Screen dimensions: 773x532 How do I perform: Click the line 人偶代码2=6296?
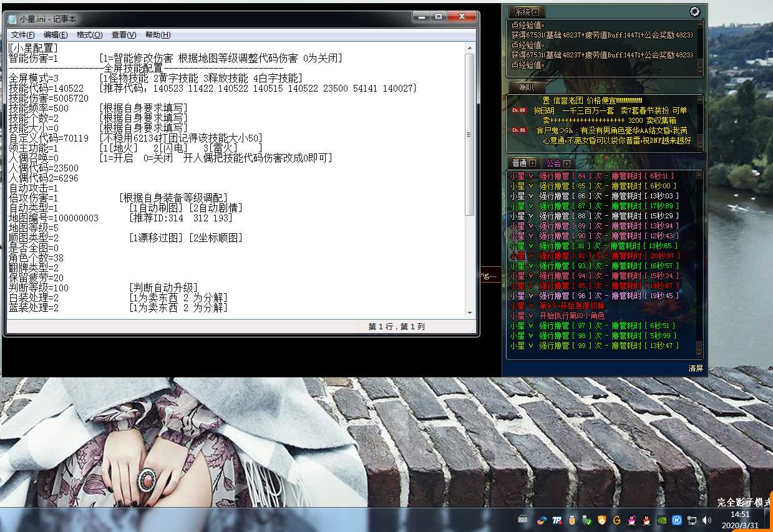44,178
